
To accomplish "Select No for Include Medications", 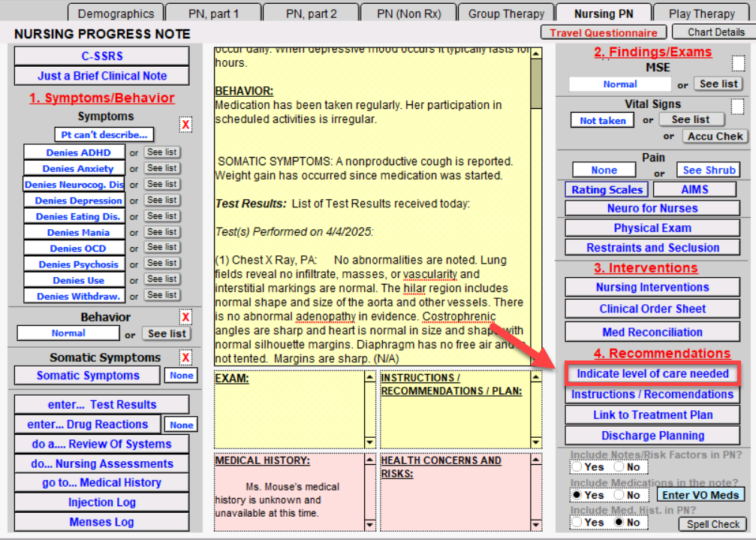I will 619,495.
